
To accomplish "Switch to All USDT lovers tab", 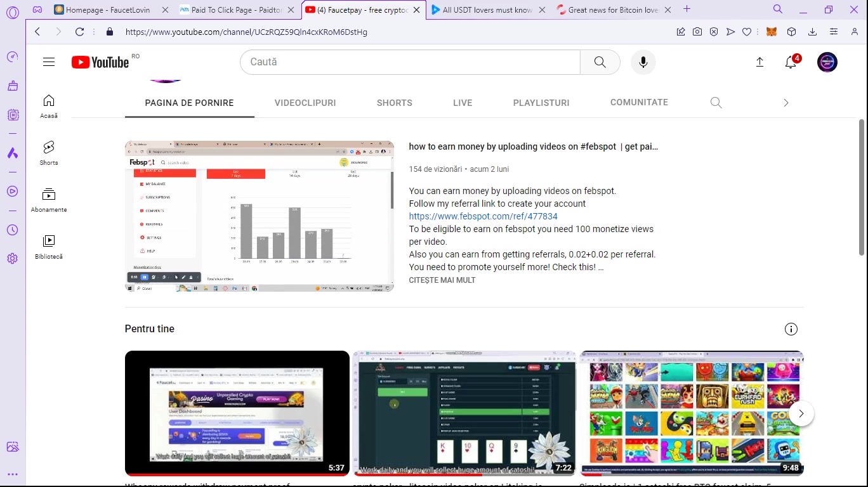I will coord(489,10).
